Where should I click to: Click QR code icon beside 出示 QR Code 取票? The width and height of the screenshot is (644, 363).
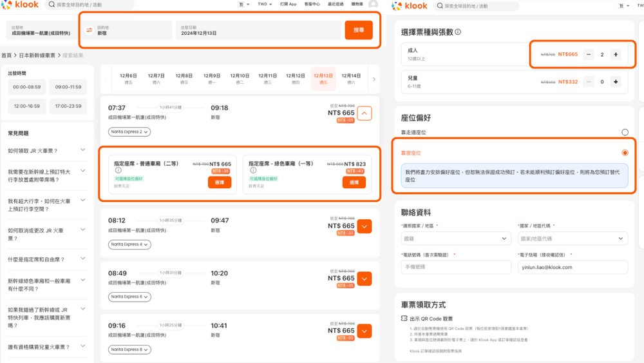click(404, 319)
